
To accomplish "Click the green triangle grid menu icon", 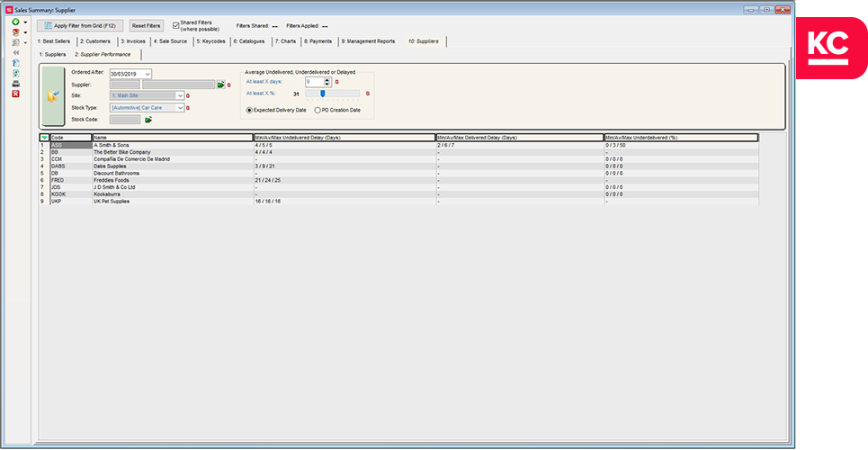I will tap(44, 137).
